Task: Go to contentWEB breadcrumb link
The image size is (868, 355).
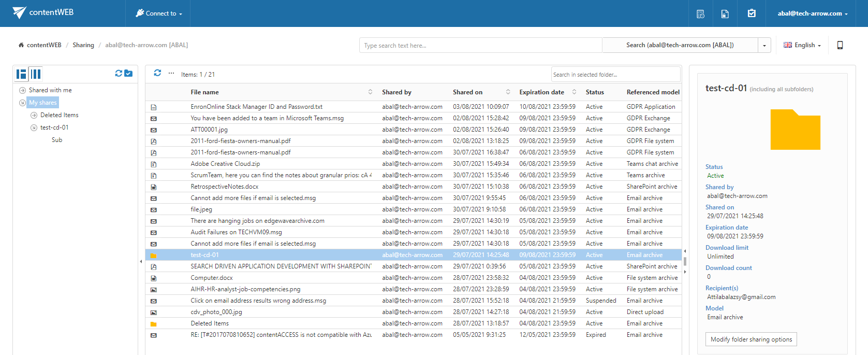Action: (44, 45)
